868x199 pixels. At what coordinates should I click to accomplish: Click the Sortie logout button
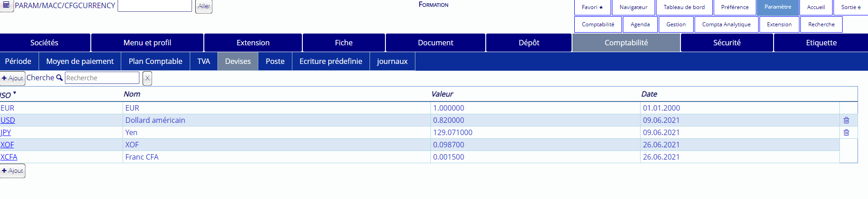(850, 7)
